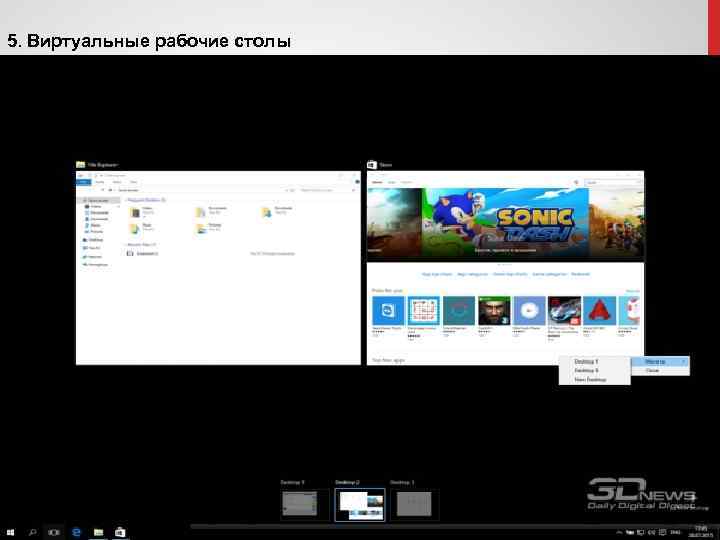Select Network in Explorer sidebar
The image size is (720, 540).
click(92, 256)
